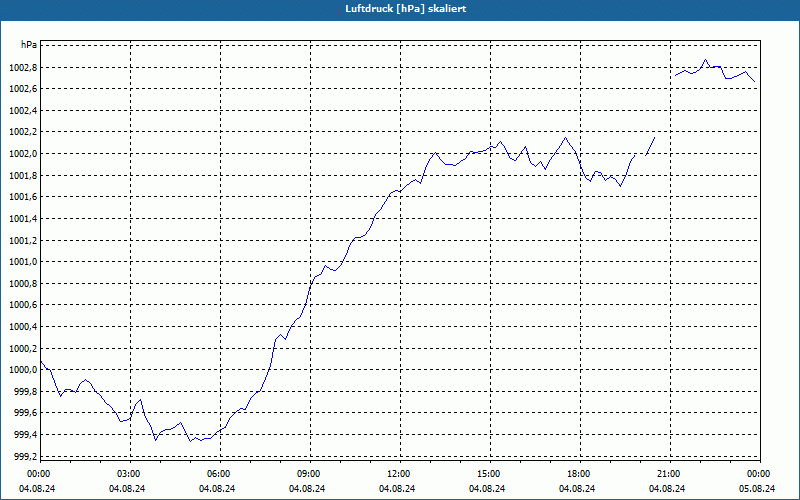The image size is (800, 500).
Task: Click the 00:00 label above 05.08.24
Action: click(x=758, y=474)
